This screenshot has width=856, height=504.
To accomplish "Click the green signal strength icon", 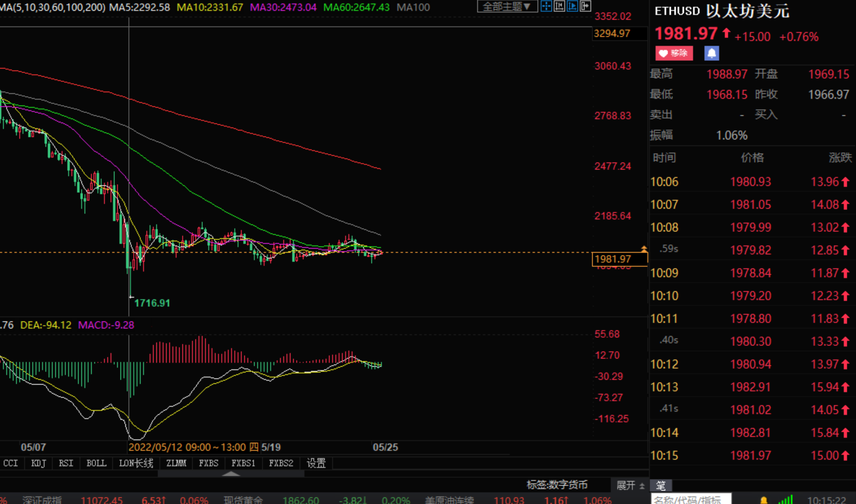I will click(785, 500).
